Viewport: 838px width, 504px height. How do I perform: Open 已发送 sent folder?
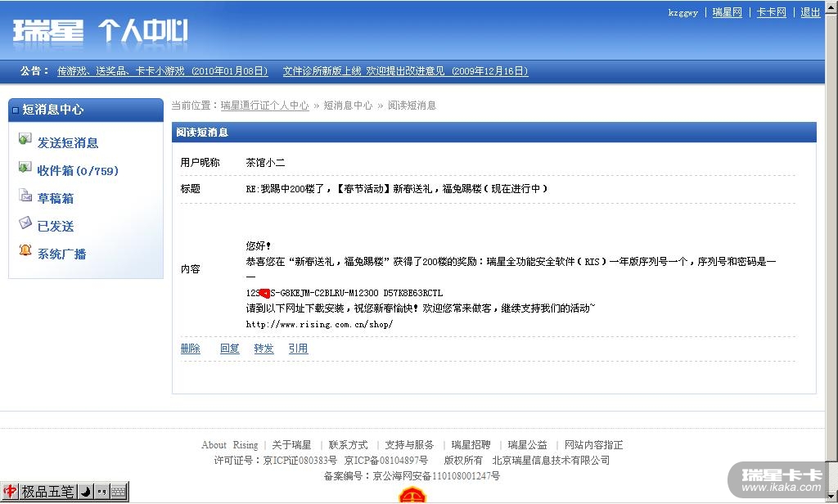(x=56, y=226)
